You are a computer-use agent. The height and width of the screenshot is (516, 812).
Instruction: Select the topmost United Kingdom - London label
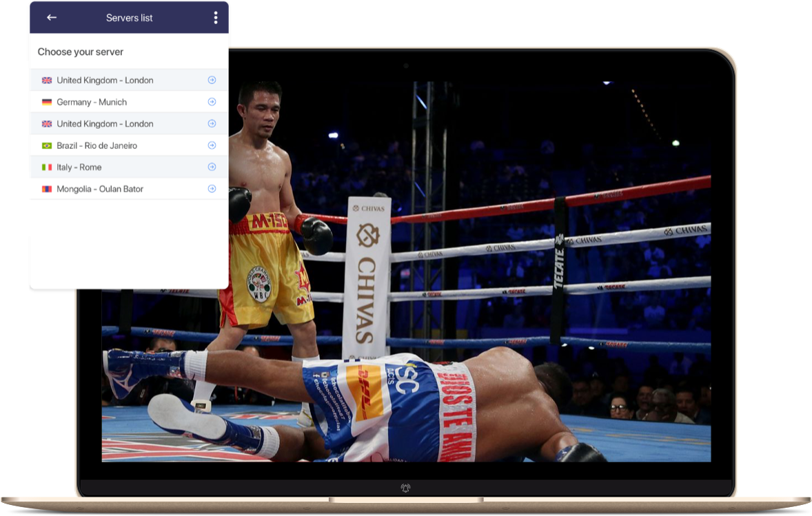tap(105, 81)
